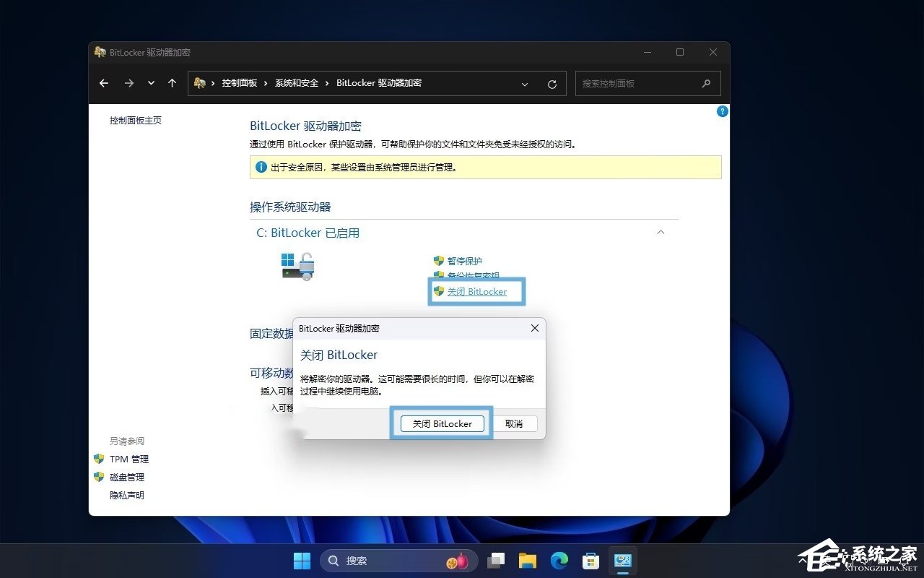Click the C: drive lock illustration

pos(297,266)
